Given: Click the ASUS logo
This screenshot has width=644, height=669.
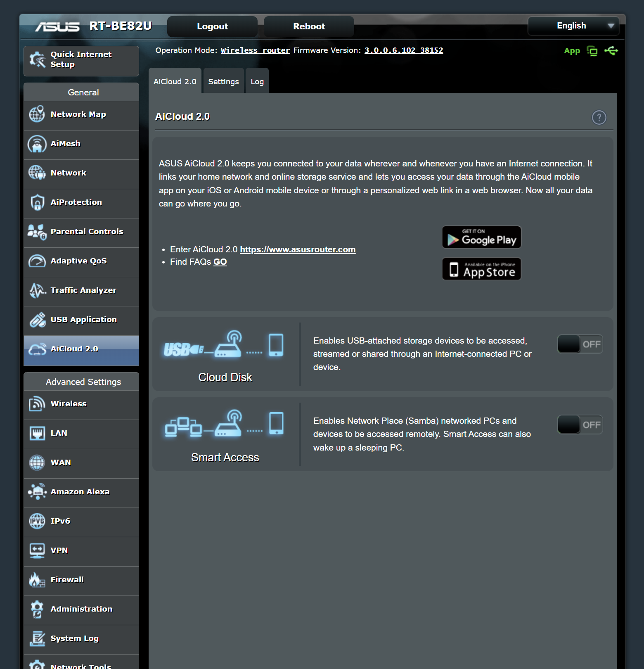Looking at the screenshot, I should coord(57,26).
